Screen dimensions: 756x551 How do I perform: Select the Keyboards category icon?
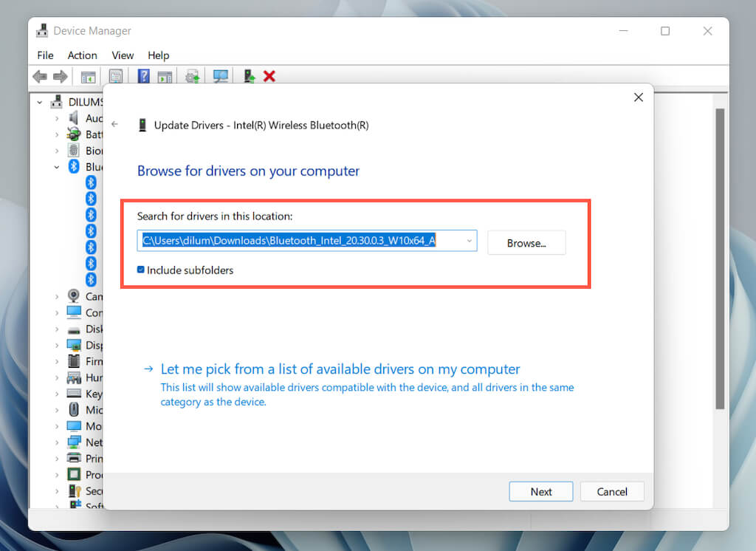click(74, 393)
